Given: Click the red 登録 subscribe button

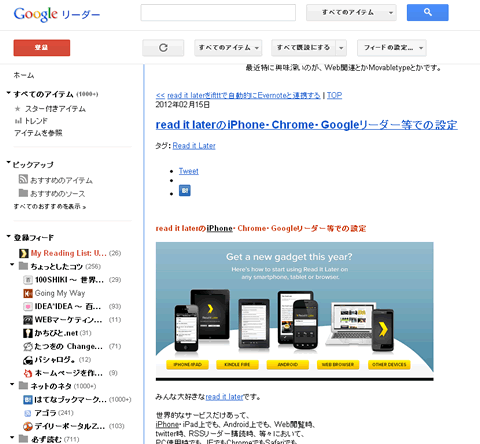Looking at the screenshot, I should tap(42, 48).
